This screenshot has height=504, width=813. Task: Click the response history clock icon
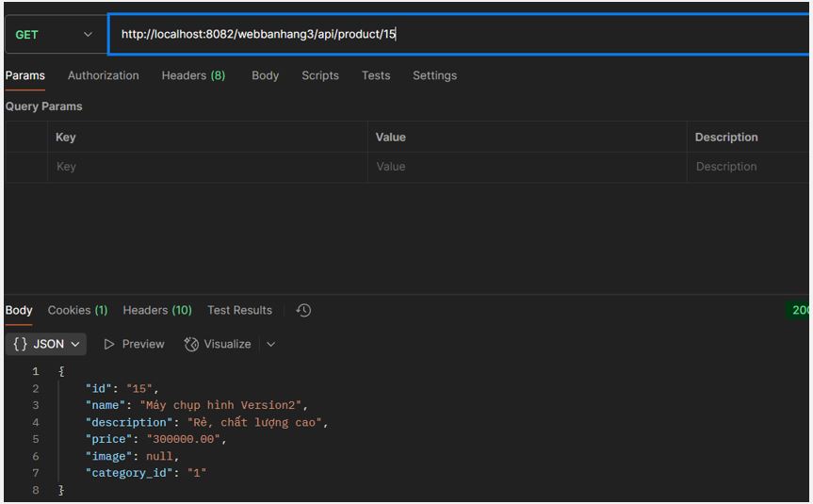(x=303, y=310)
